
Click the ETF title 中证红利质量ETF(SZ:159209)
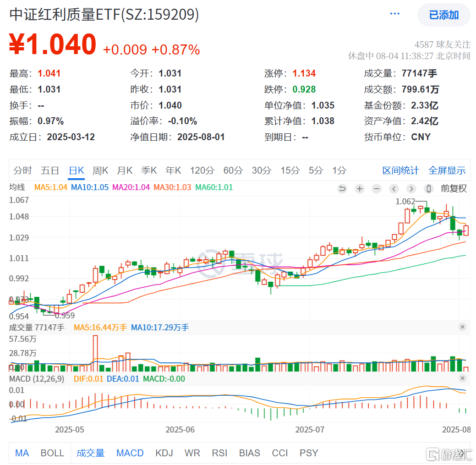coord(104,14)
